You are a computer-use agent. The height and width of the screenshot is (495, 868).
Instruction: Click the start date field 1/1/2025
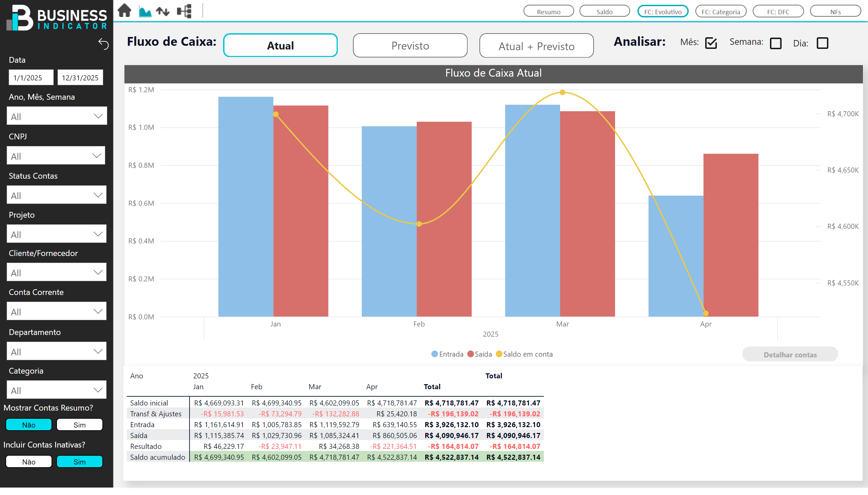[x=31, y=78]
